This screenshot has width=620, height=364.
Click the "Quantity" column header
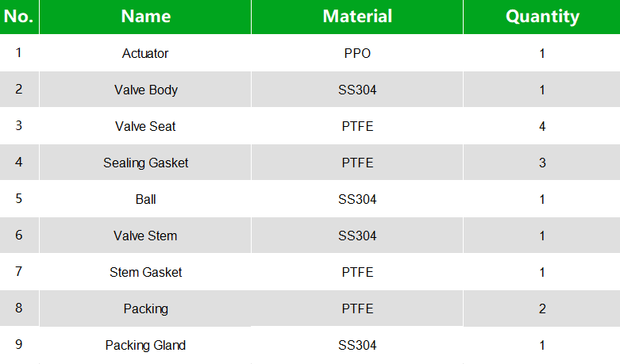tap(542, 17)
